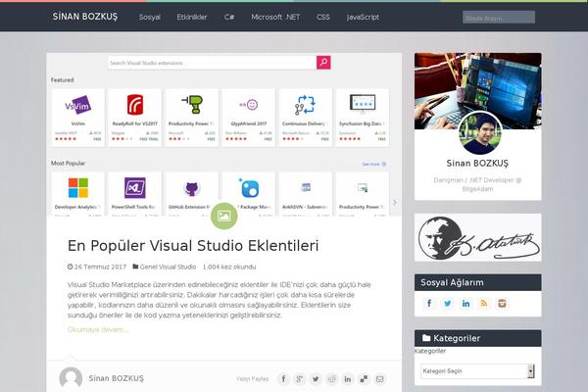Open the JavaScript menu item
Image resolution: width=588 pixels, height=392 pixels.
coord(363,18)
